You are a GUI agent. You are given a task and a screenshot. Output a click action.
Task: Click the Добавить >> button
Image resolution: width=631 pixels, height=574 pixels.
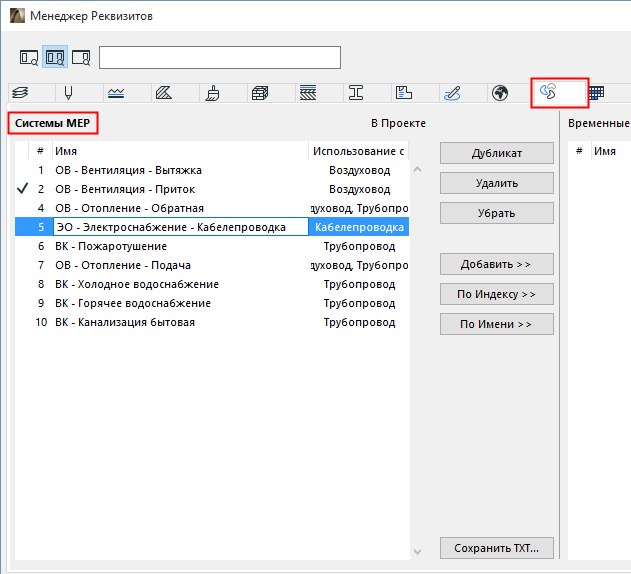click(x=497, y=264)
